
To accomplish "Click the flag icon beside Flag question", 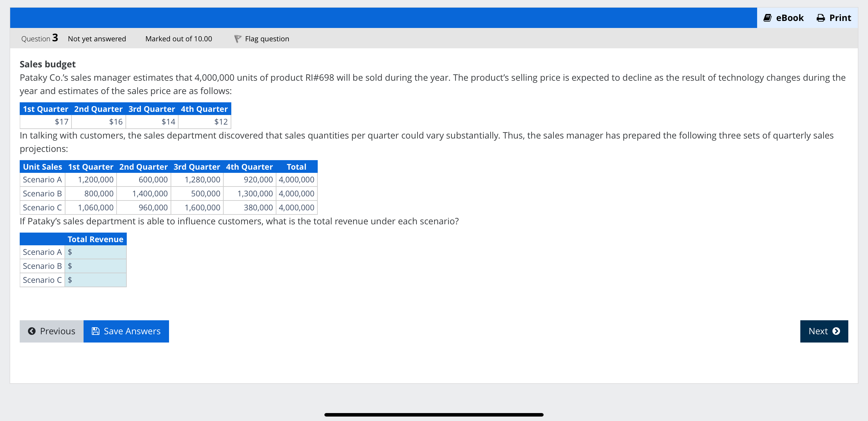I will 238,39.
